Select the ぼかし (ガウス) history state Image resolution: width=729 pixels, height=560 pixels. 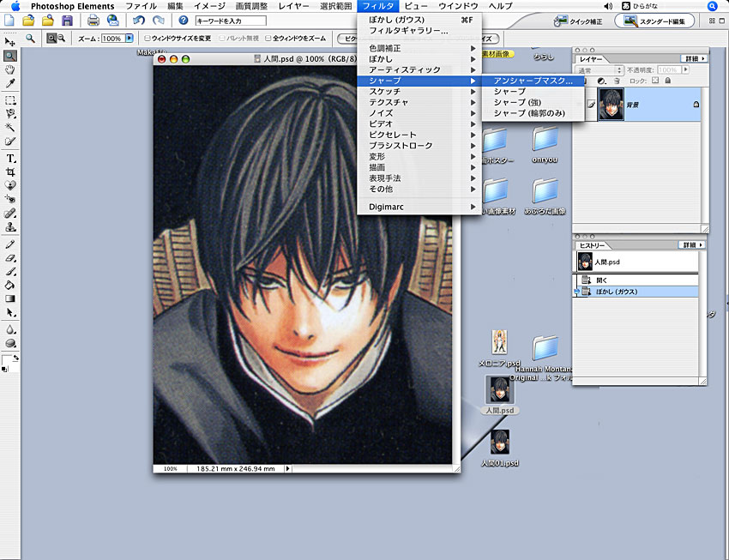[x=636, y=292]
